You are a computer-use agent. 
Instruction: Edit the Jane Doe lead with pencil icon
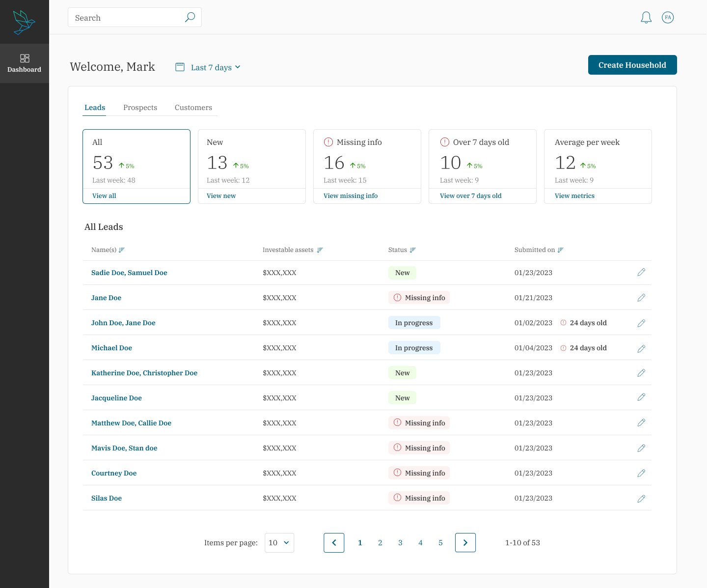(641, 298)
